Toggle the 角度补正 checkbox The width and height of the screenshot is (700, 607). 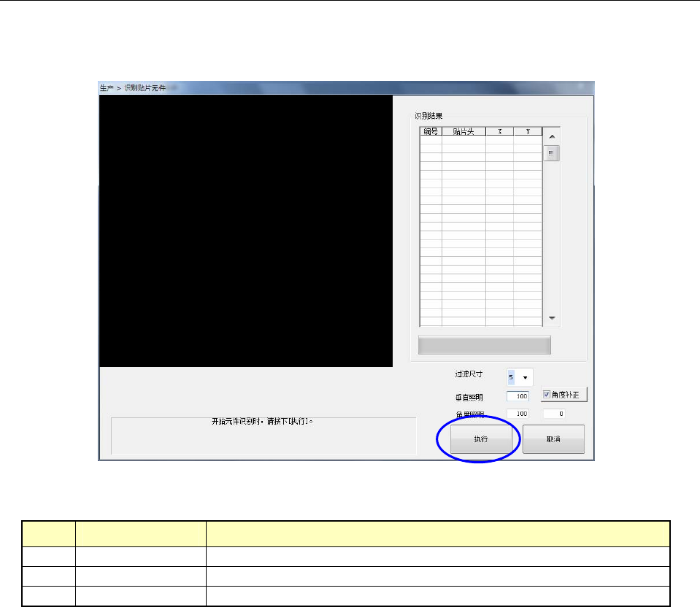[x=547, y=395]
